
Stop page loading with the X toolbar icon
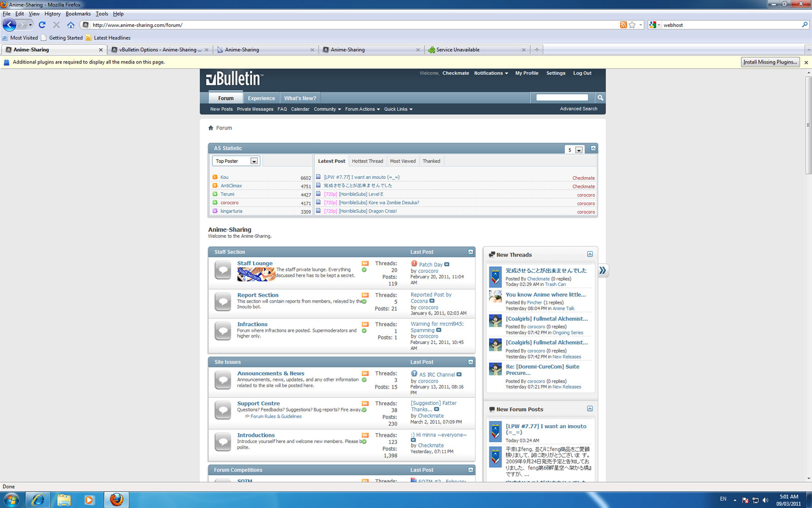tap(56, 25)
